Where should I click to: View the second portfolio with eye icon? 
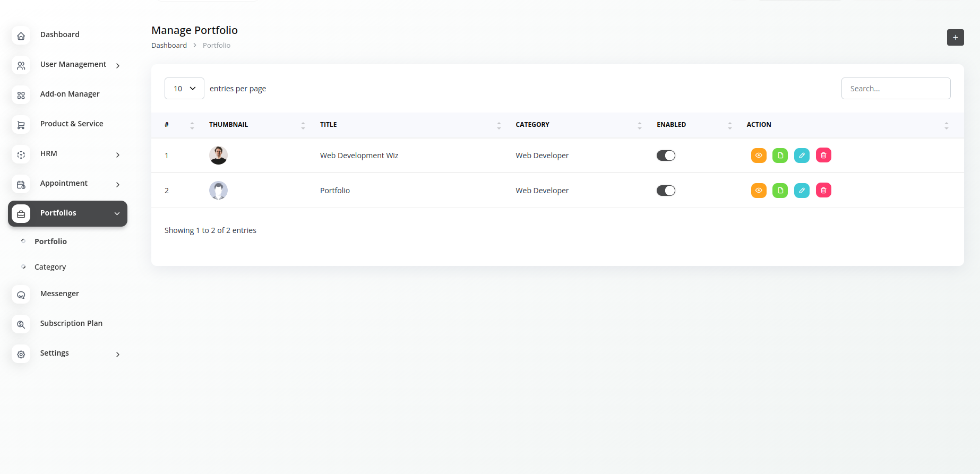pos(759,191)
